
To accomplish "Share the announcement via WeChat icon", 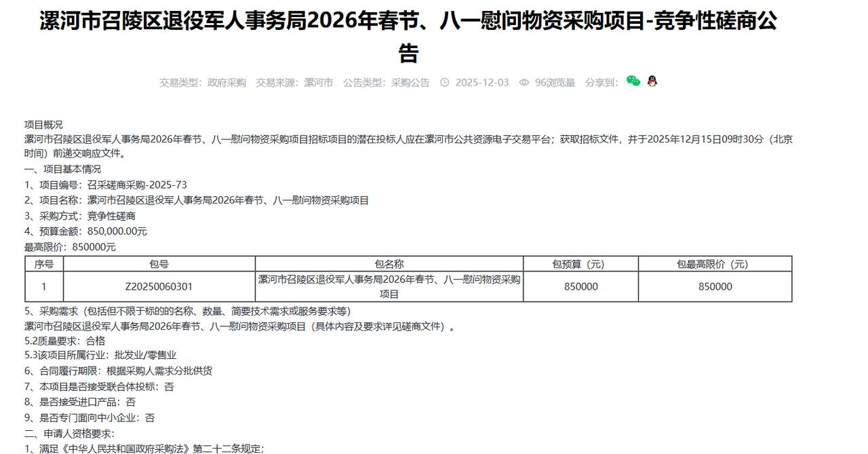I will 633,82.
